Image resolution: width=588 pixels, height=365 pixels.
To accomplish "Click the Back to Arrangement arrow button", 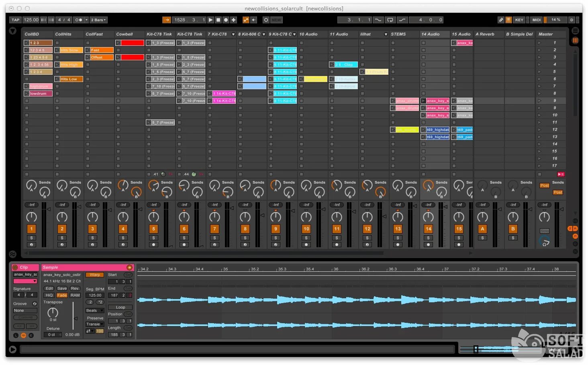I will pyautogui.click(x=254, y=20).
